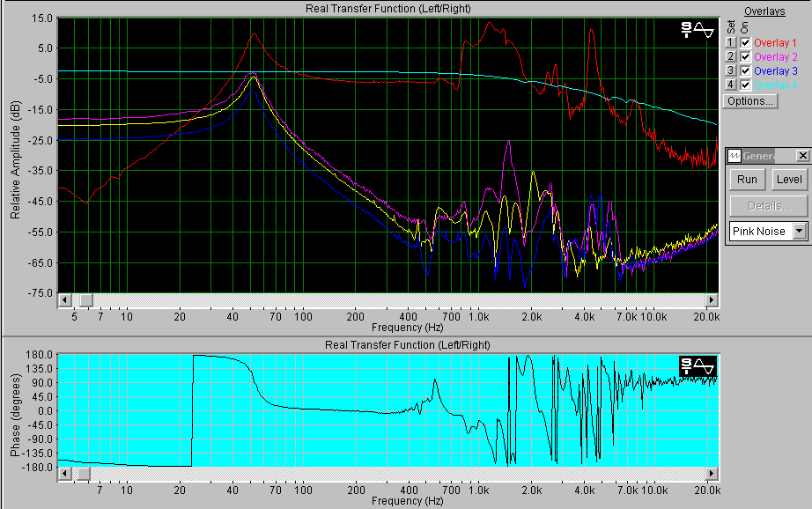Image resolution: width=812 pixels, height=509 pixels.
Task: Set overlay slot 1 button
Action: [x=731, y=42]
